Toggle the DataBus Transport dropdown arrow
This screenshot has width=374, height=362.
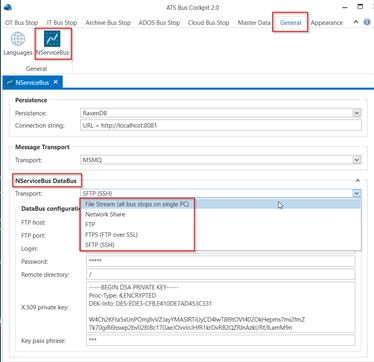(357, 193)
